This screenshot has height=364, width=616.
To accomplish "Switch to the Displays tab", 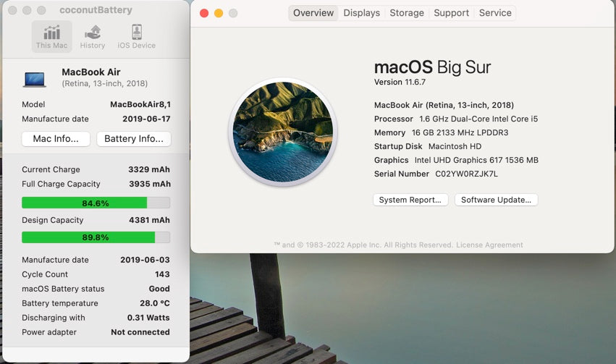I will 361,13.
